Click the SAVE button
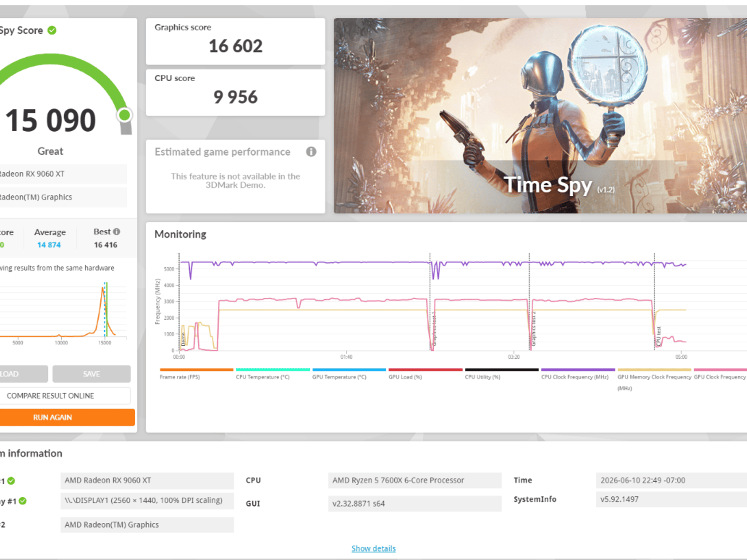Viewport: 747px width, 560px height. point(91,374)
